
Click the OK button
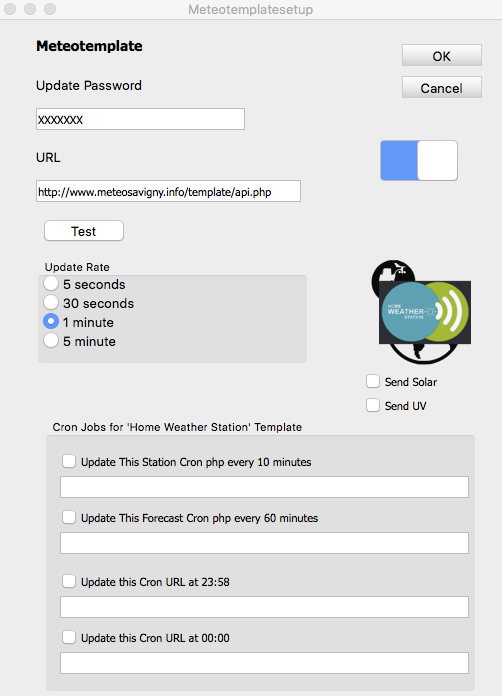(442, 55)
